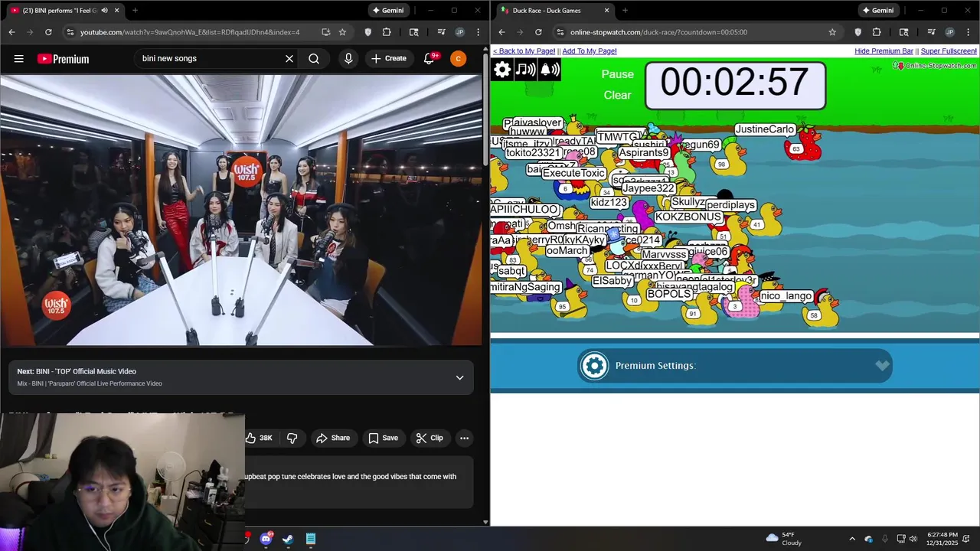Click the 'Super Fullscreen!' link
This screenshot has width=980, height=551.
click(949, 51)
